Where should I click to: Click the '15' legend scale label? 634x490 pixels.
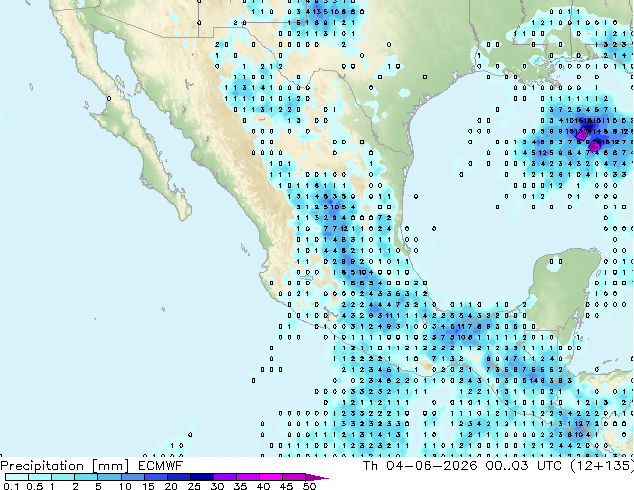point(148,486)
